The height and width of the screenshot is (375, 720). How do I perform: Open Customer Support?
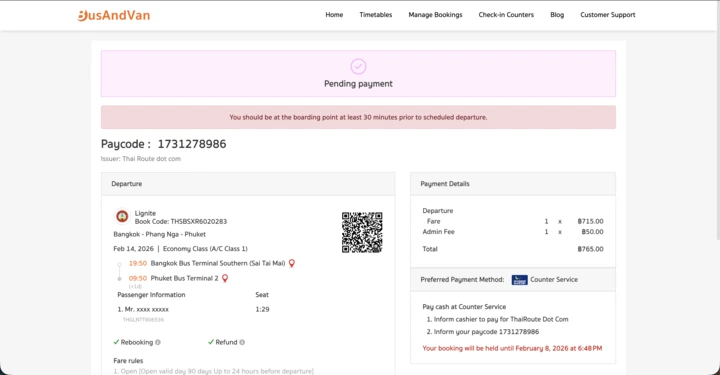(608, 15)
